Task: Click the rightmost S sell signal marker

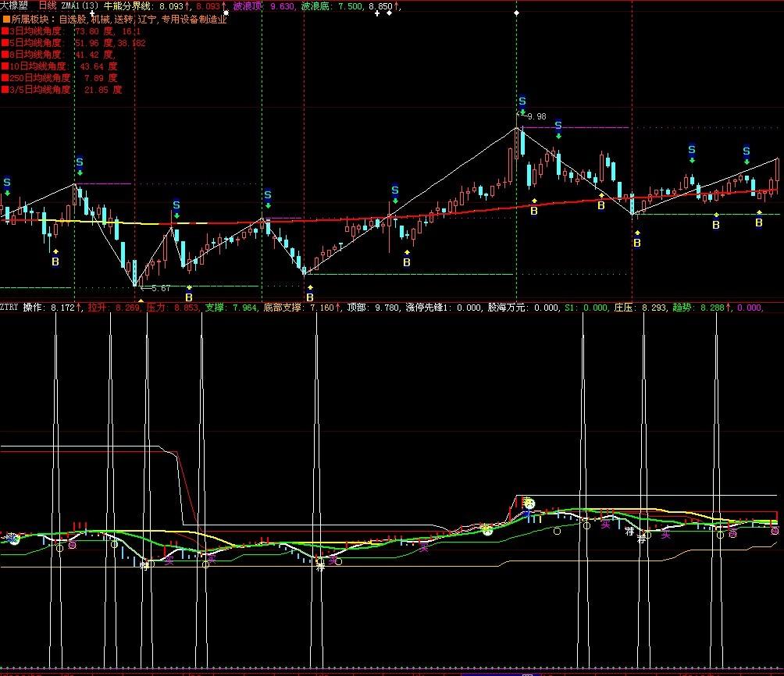Action: point(747,151)
